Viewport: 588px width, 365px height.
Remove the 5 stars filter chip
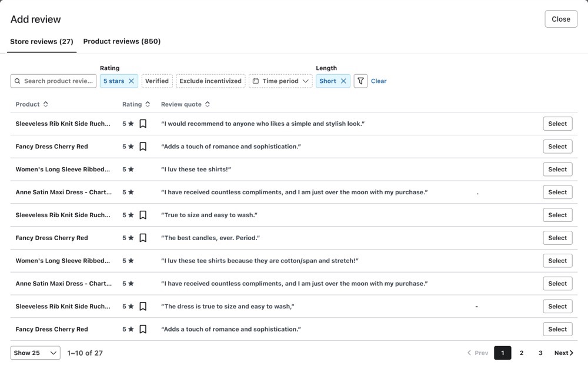tap(131, 81)
